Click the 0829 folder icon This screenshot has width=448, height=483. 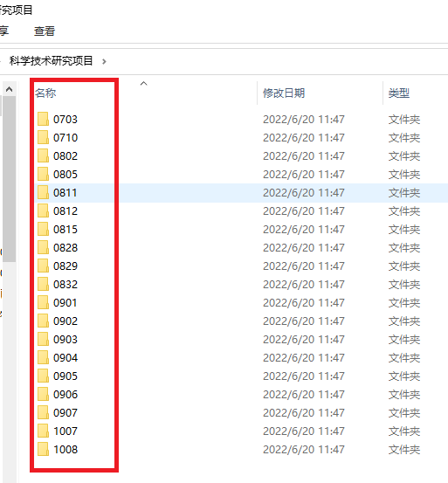pyautogui.click(x=43, y=266)
